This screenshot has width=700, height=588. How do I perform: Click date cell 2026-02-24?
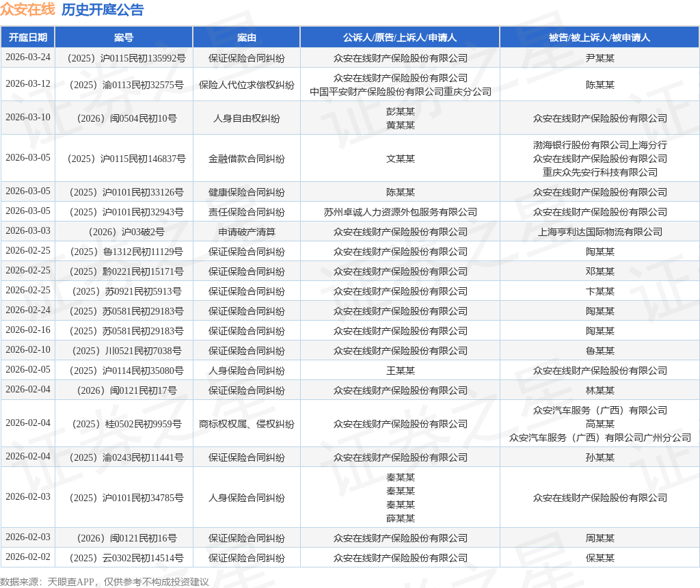(27, 310)
